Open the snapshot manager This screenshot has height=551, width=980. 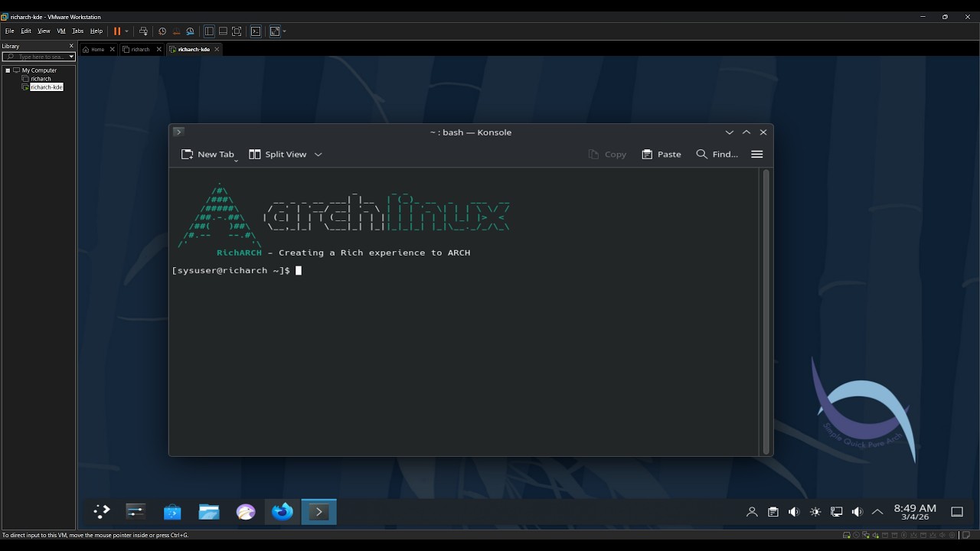pyautogui.click(x=190, y=31)
